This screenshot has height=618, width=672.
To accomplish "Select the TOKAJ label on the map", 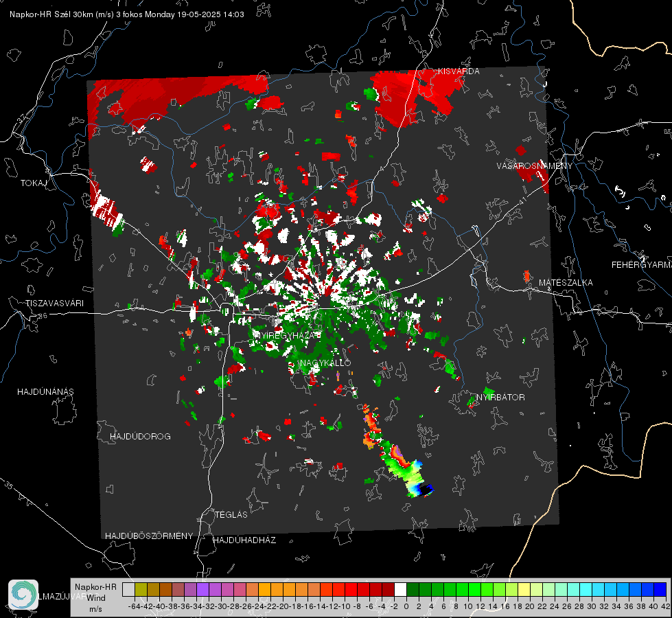I will (34, 183).
